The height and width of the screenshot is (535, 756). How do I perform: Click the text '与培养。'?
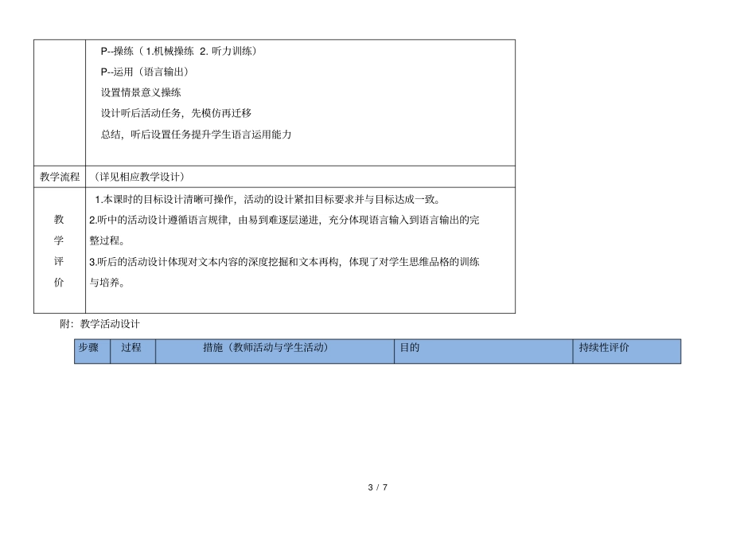point(107,283)
